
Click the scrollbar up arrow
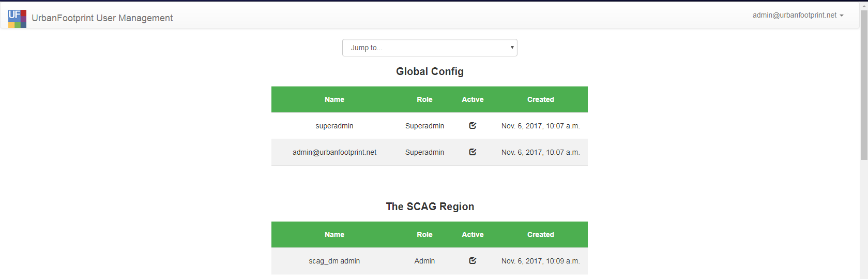click(864, 5)
